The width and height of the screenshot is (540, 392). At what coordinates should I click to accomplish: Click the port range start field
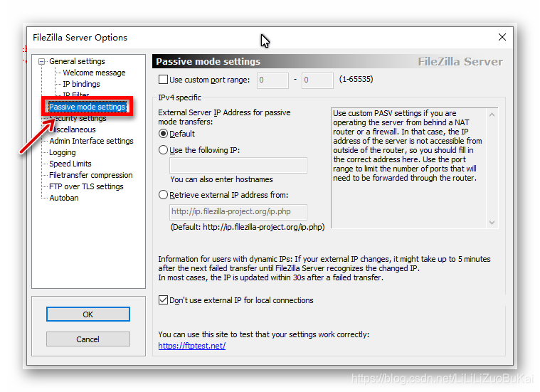tap(272, 80)
